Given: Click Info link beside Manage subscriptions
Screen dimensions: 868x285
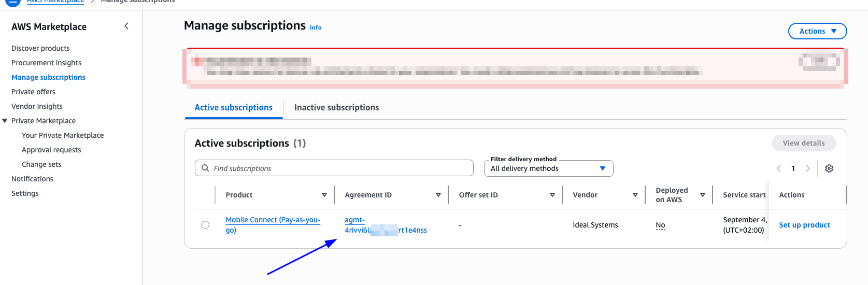Looking at the screenshot, I should [316, 27].
